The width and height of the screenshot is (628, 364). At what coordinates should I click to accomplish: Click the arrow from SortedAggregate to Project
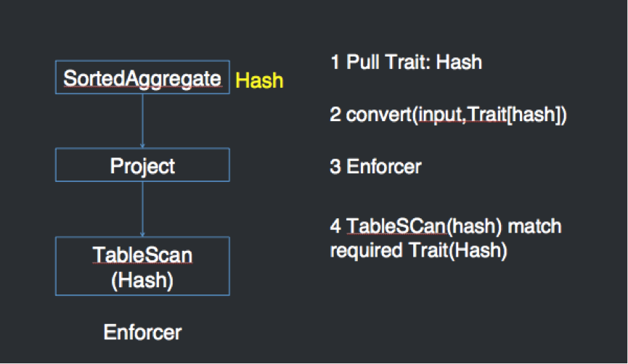142,120
